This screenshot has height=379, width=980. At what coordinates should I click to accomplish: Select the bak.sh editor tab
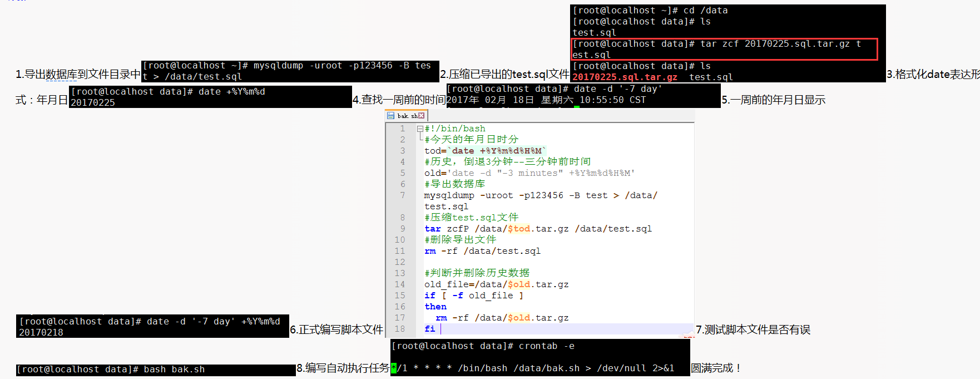click(x=406, y=116)
